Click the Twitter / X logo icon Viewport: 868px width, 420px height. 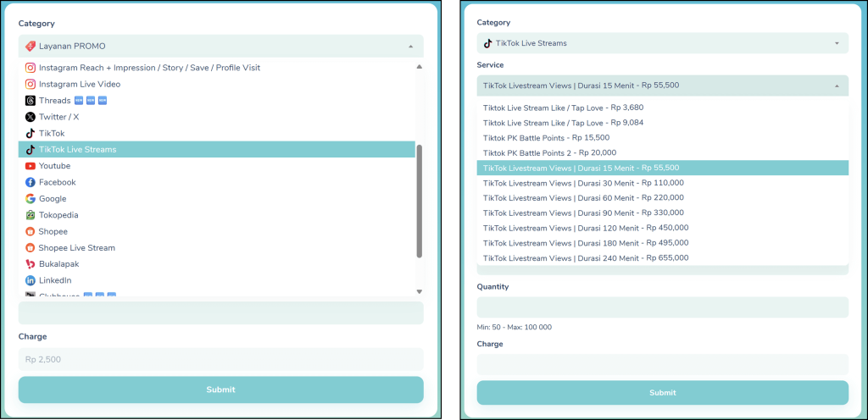pyautogui.click(x=31, y=117)
